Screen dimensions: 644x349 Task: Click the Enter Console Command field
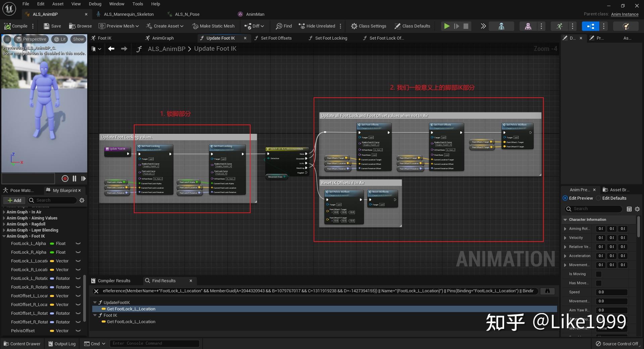[x=154, y=343]
